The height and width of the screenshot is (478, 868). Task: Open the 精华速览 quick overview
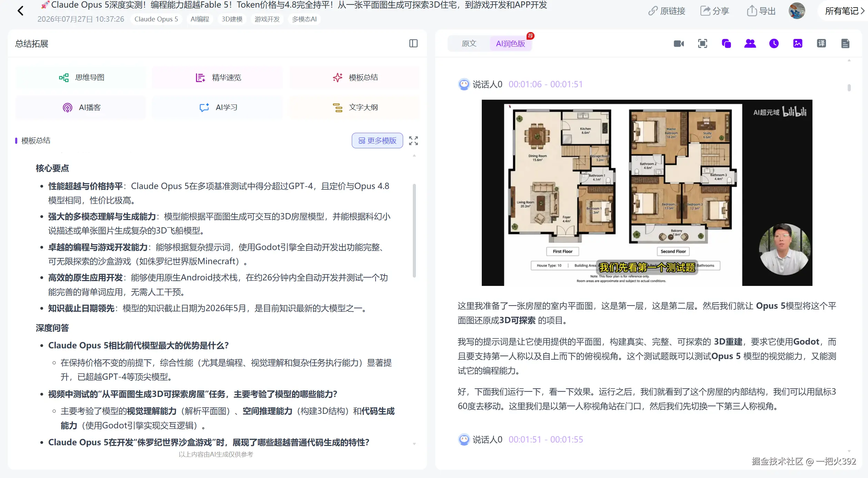[218, 78]
